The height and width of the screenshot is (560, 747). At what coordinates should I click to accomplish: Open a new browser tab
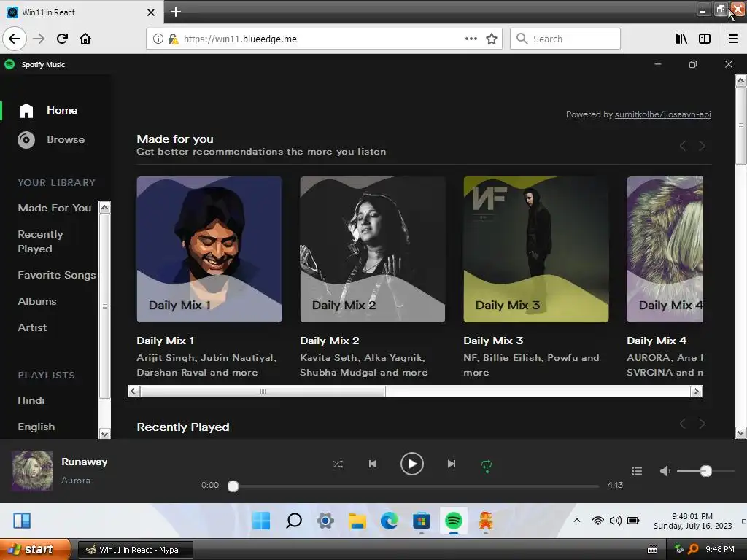coord(175,12)
